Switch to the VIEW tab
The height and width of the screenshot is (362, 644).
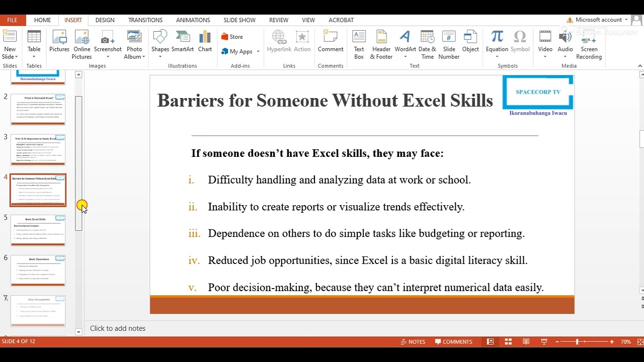pos(308,20)
